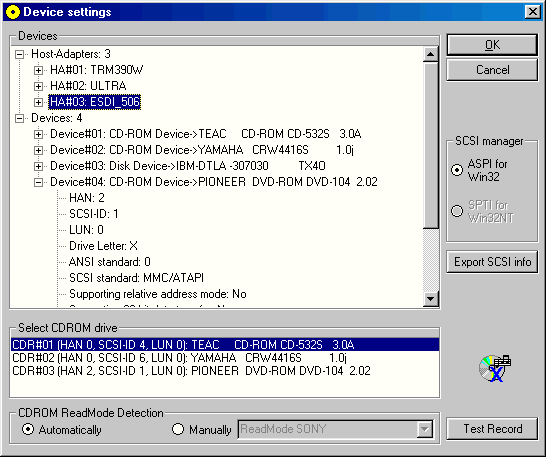Select Device#04 PIONEER DVD-104 tree item
The image size is (546, 457).
(x=214, y=182)
